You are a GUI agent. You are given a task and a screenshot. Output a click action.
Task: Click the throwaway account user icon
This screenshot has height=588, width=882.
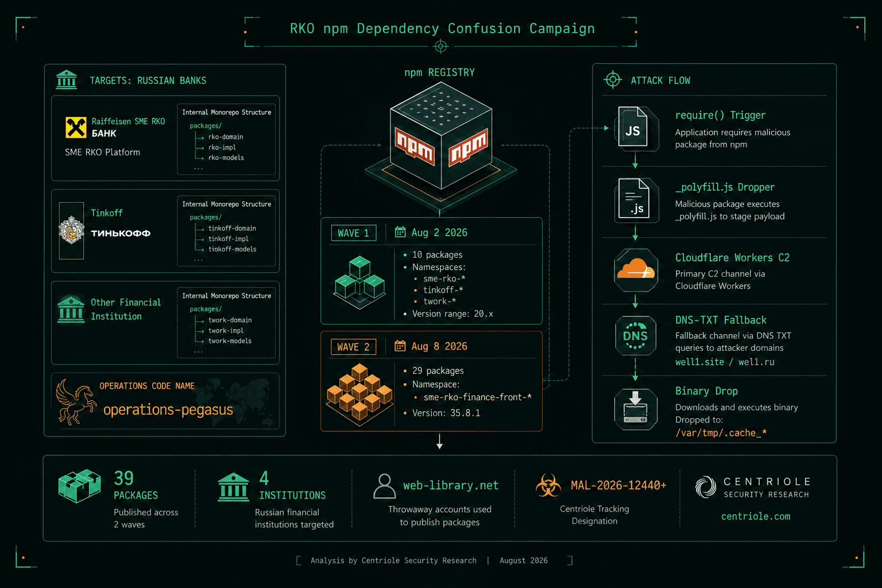pos(384,486)
